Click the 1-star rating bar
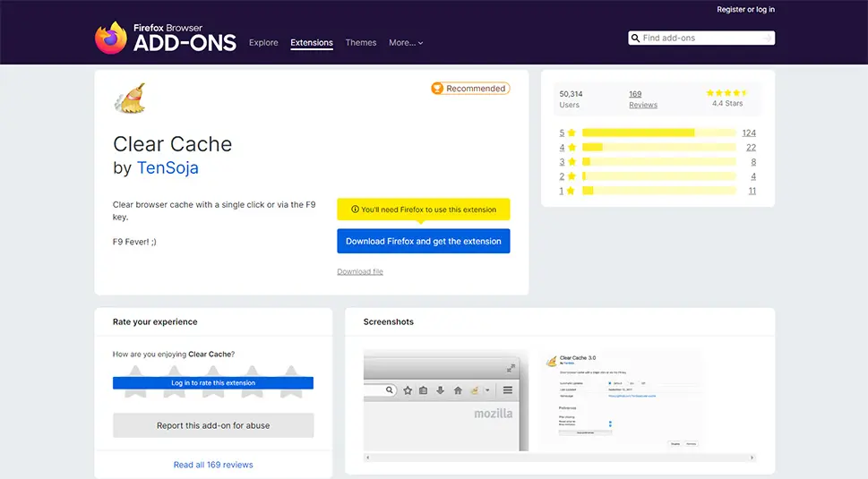Screen dimensions: 868x479 659,191
